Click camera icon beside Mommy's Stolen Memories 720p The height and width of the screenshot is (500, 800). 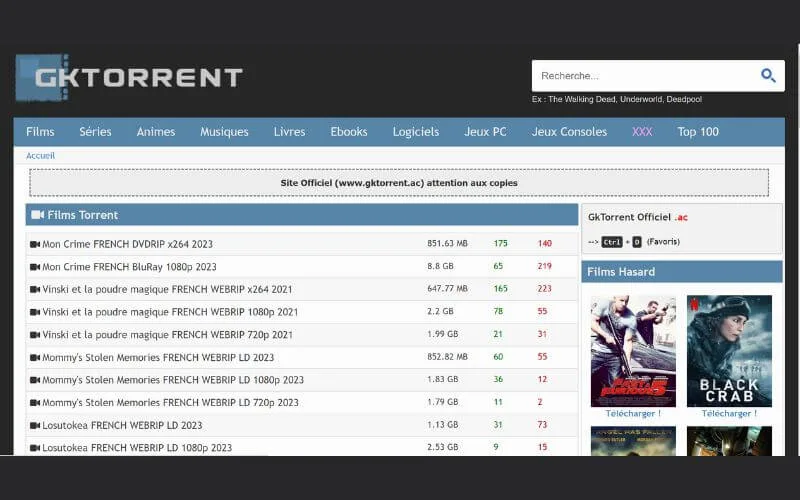[35, 403]
